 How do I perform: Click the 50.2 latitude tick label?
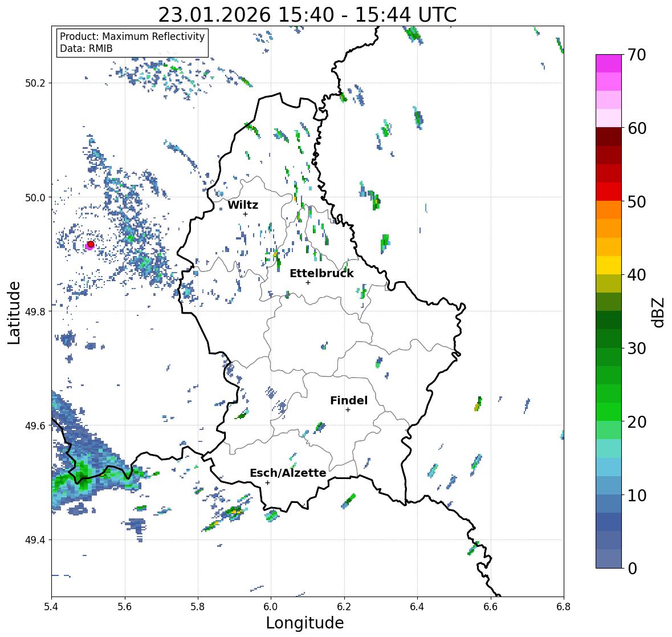click(x=35, y=83)
